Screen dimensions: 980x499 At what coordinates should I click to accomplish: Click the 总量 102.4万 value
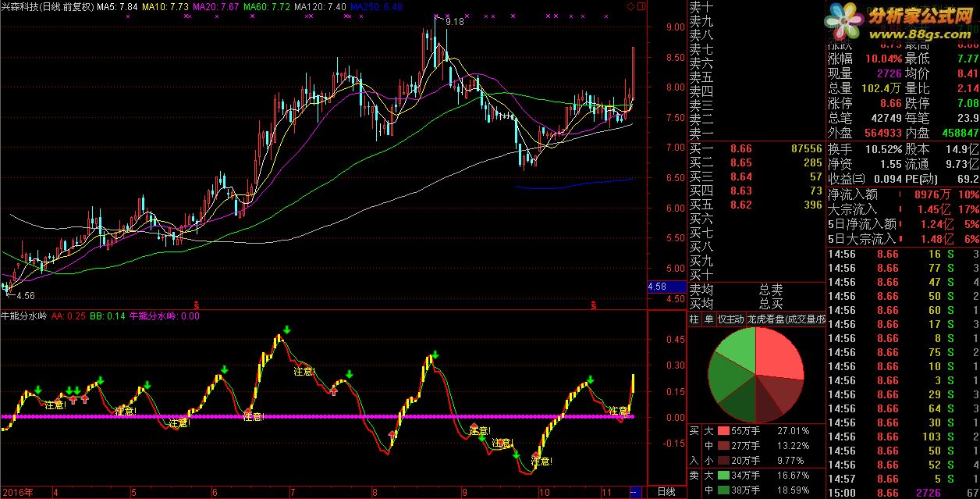coord(882,88)
